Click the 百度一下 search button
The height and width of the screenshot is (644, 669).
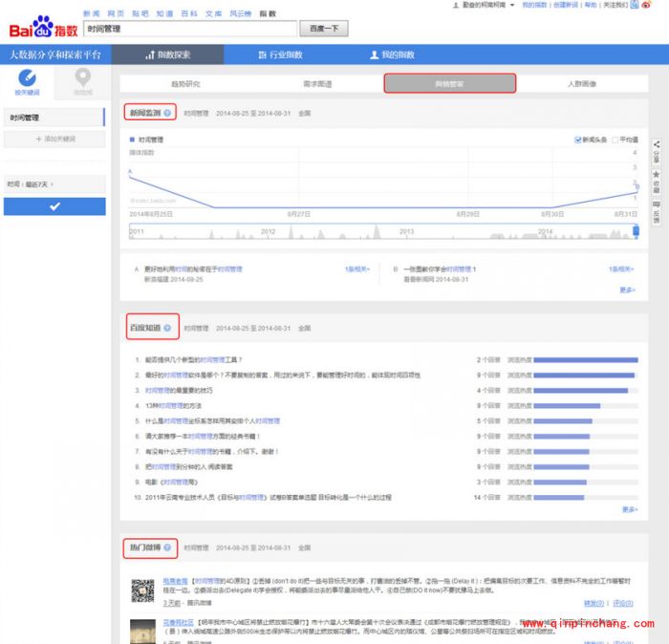click(324, 29)
